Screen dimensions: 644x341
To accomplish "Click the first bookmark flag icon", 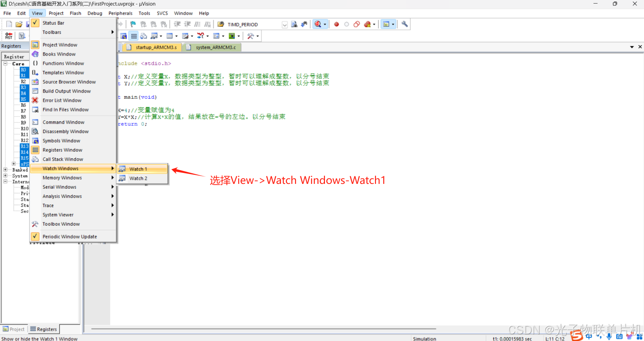I will [133, 24].
